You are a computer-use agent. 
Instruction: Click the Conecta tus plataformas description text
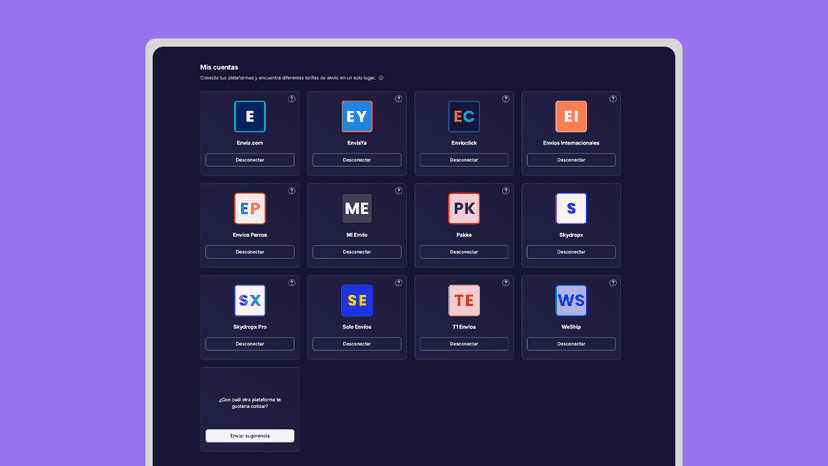288,78
